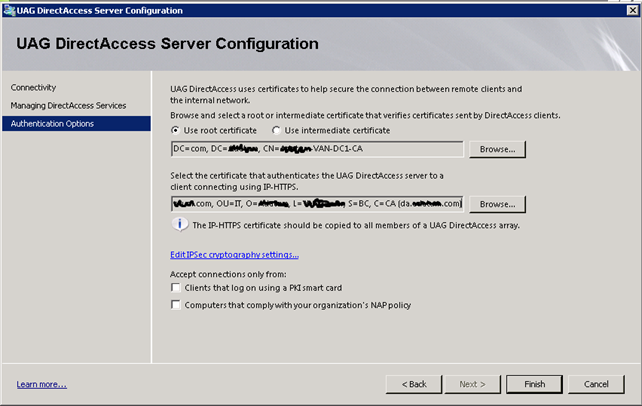Click Finish to complete the configuration
The height and width of the screenshot is (406, 642).
pyautogui.click(x=534, y=384)
